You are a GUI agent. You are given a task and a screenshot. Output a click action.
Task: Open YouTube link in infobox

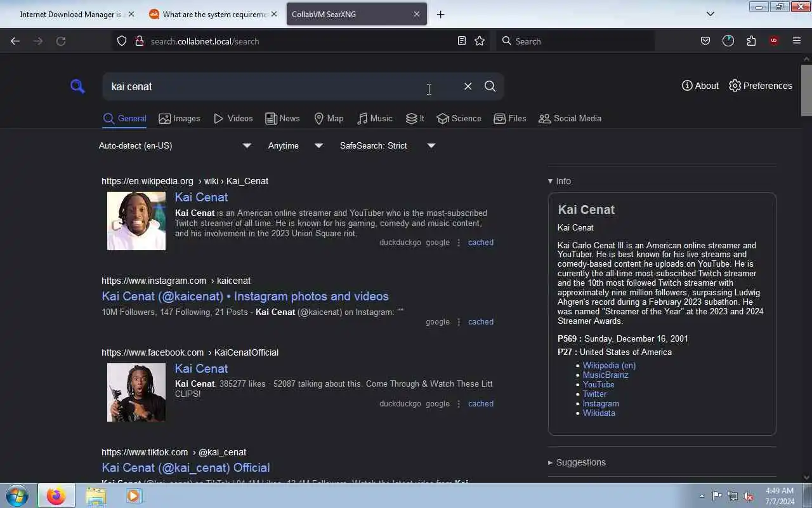(x=598, y=385)
